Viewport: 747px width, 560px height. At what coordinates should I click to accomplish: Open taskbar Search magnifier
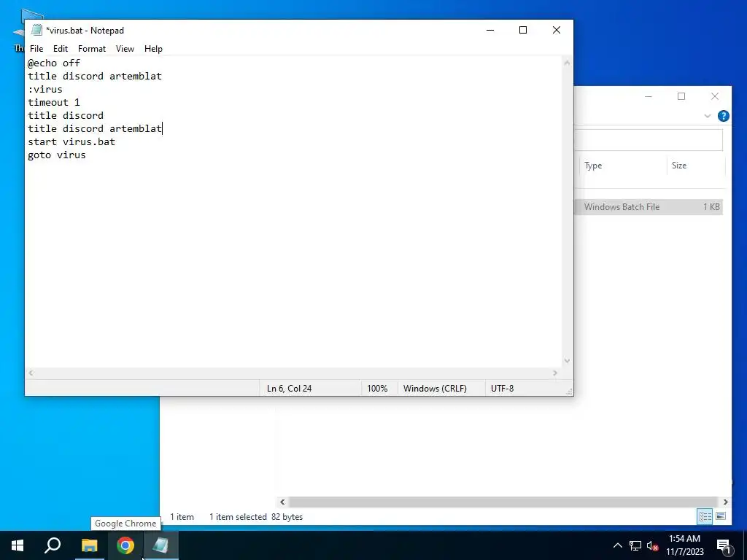[x=53, y=545]
